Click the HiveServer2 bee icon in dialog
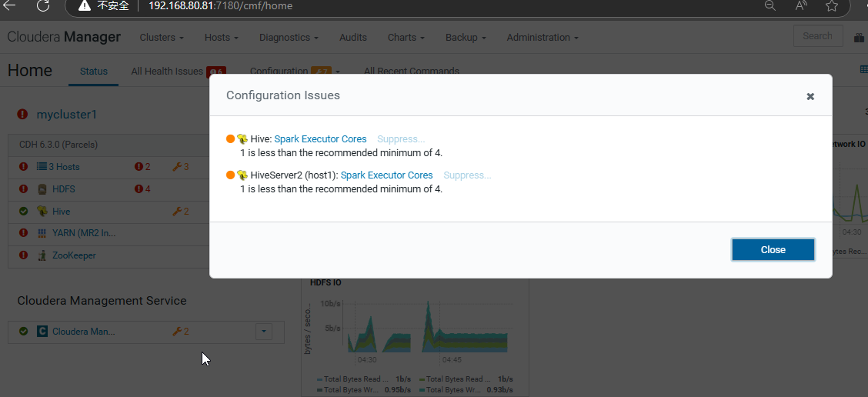 point(242,175)
